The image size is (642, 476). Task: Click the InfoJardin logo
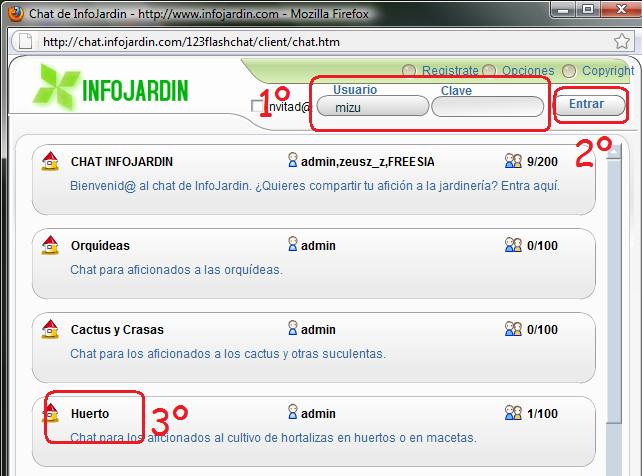point(110,88)
